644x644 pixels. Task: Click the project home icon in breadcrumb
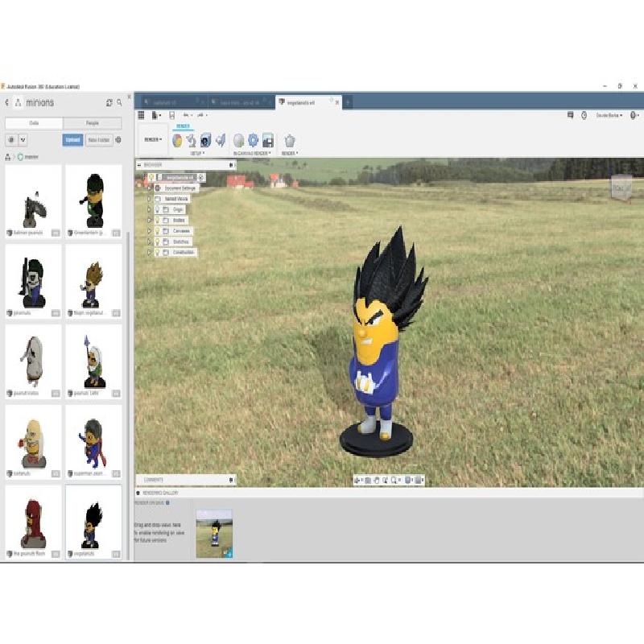[x=7, y=157]
